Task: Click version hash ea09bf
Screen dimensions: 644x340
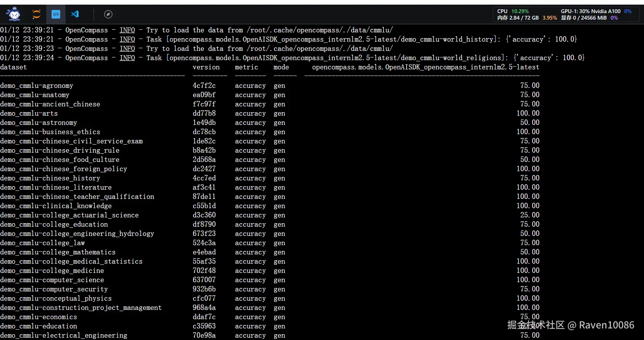Action: click(204, 95)
